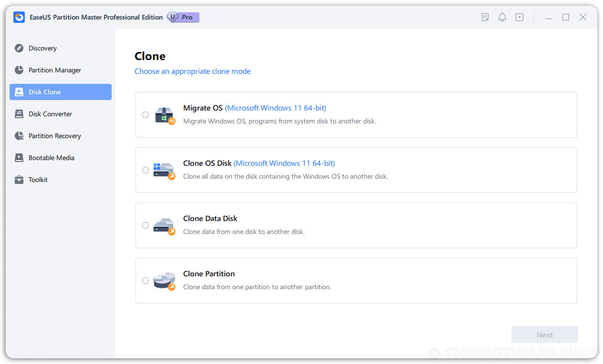Click 'Clone data from one partition to another partition.' text

[257, 287]
